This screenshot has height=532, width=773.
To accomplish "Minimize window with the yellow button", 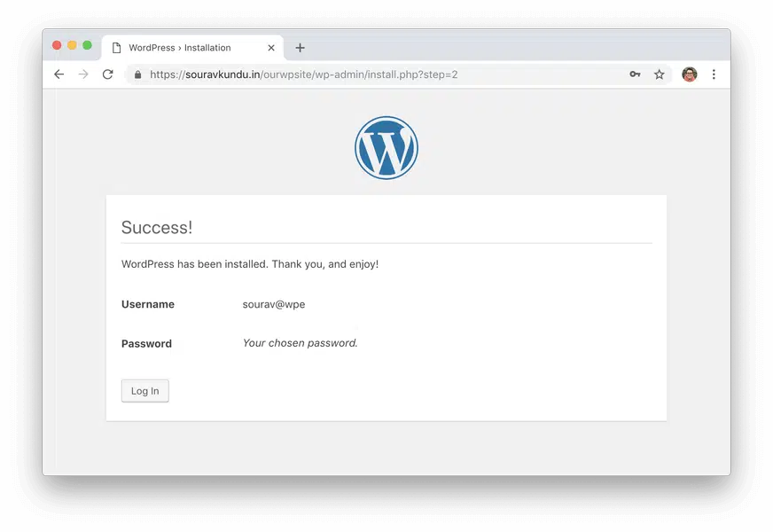I will pyautogui.click(x=72, y=45).
